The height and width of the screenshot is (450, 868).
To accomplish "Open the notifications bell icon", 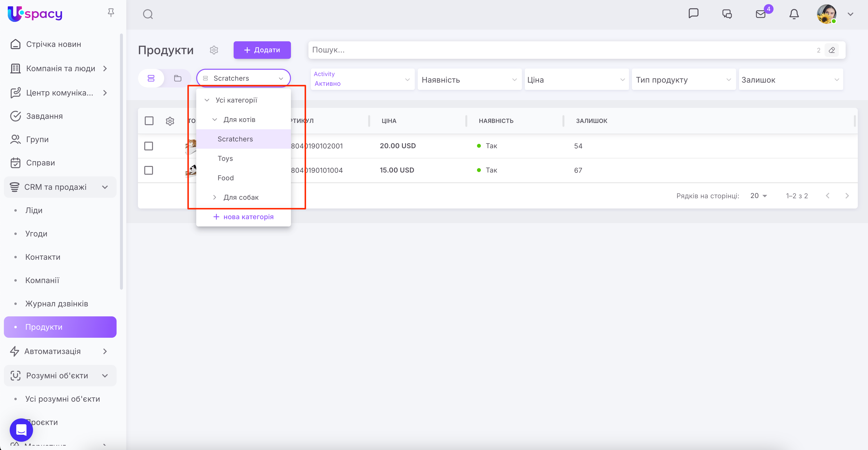I will pos(794,14).
